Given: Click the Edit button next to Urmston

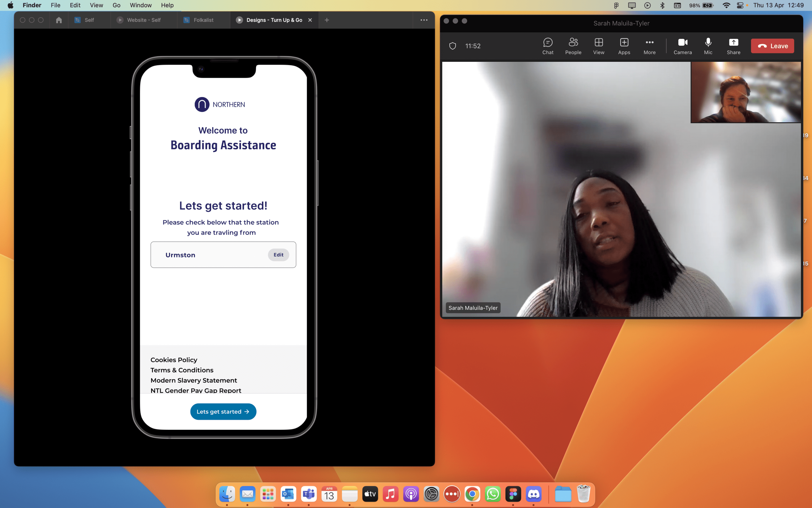Looking at the screenshot, I should tap(279, 255).
